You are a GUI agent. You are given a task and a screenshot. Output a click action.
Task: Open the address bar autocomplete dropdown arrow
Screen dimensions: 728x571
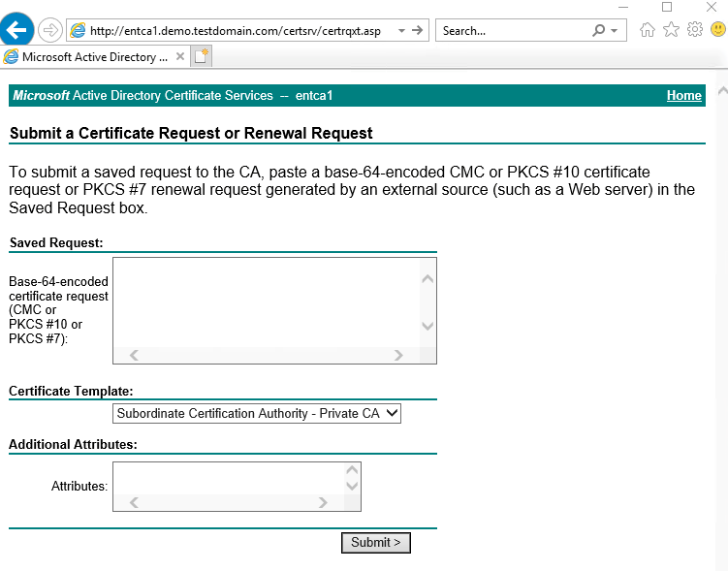click(x=401, y=31)
